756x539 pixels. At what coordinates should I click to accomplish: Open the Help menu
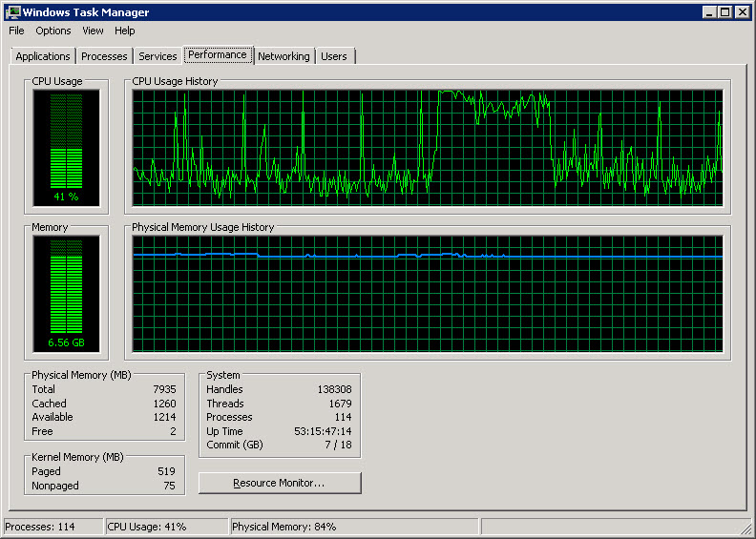(124, 31)
